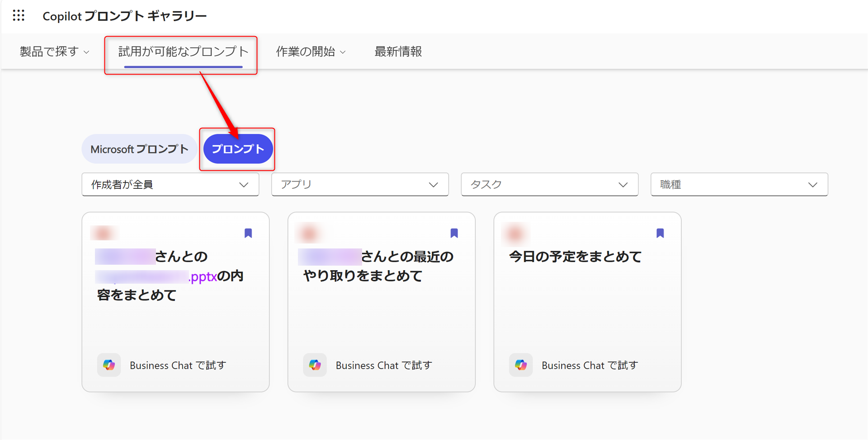Image resolution: width=868 pixels, height=440 pixels.
Task: Expand the 製品で探す menu
Action: tap(55, 51)
